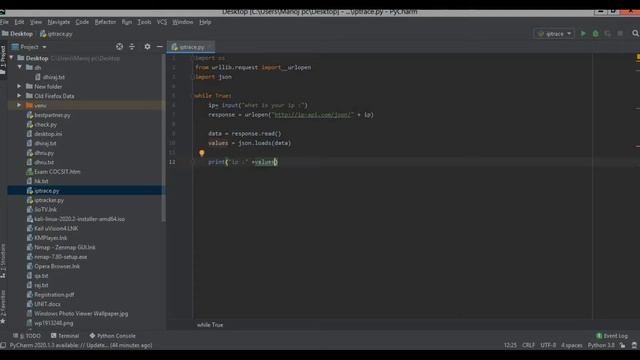Click the Python 3.8 interpreter in status bar
This screenshot has height=360, width=640.
tap(601, 345)
